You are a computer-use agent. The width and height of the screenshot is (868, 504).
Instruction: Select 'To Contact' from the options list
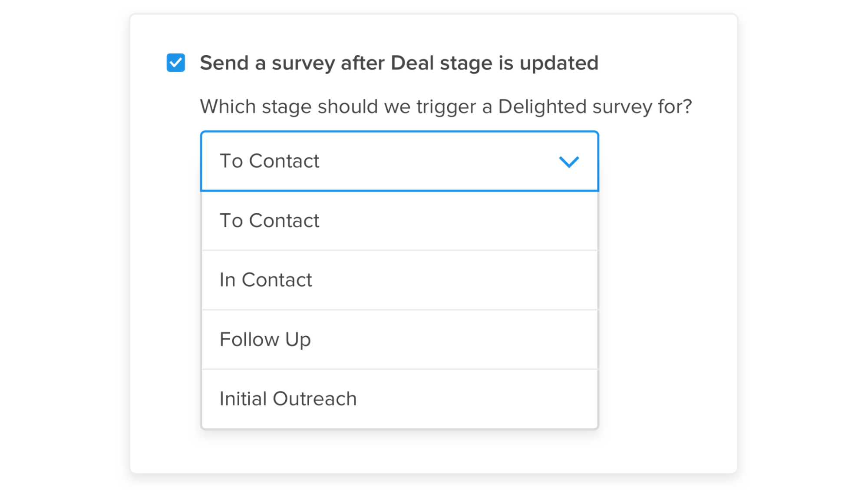(x=399, y=221)
